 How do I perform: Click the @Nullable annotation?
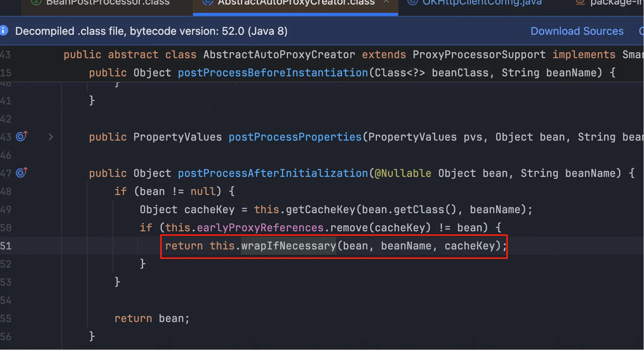click(403, 173)
